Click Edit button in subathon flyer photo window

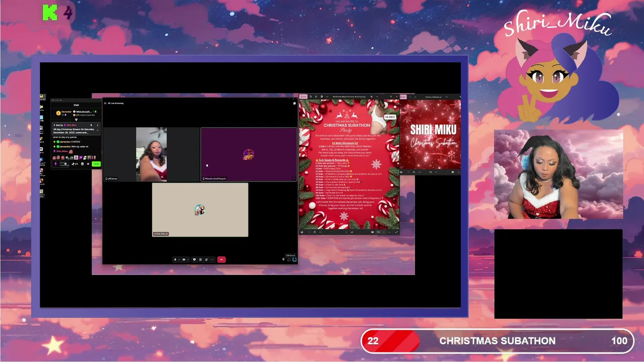[x=303, y=97]
